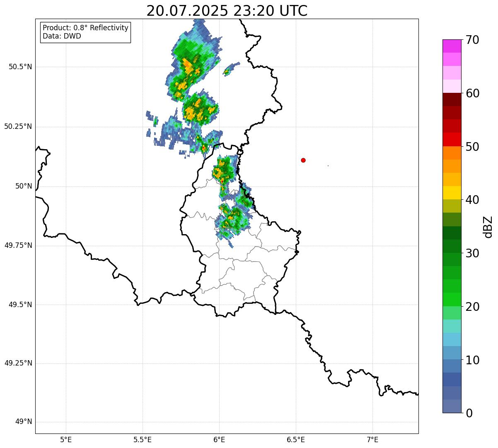Viewport: 498px width, 448px height.
Task: Select the 49.75°N latitude label
Action: 18,245
